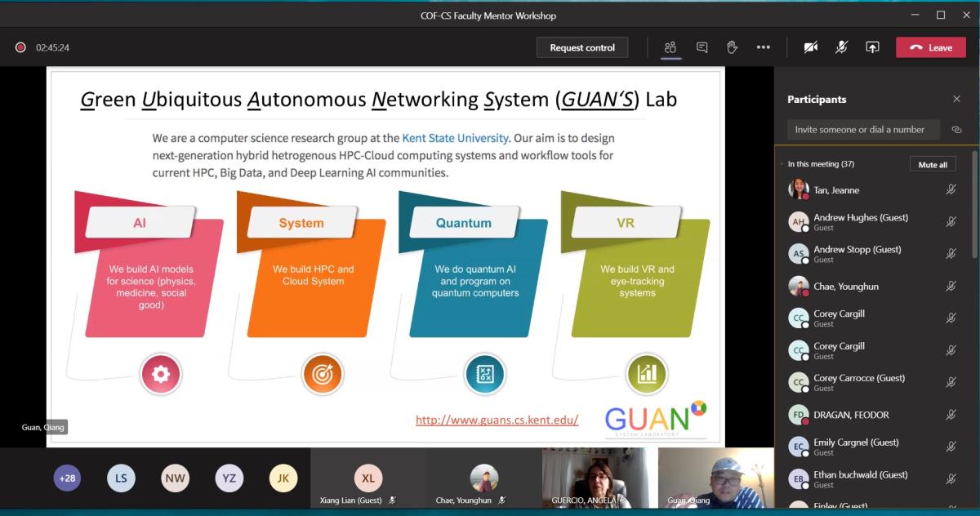Click the Invite someone or dial field

click(863, 130)
